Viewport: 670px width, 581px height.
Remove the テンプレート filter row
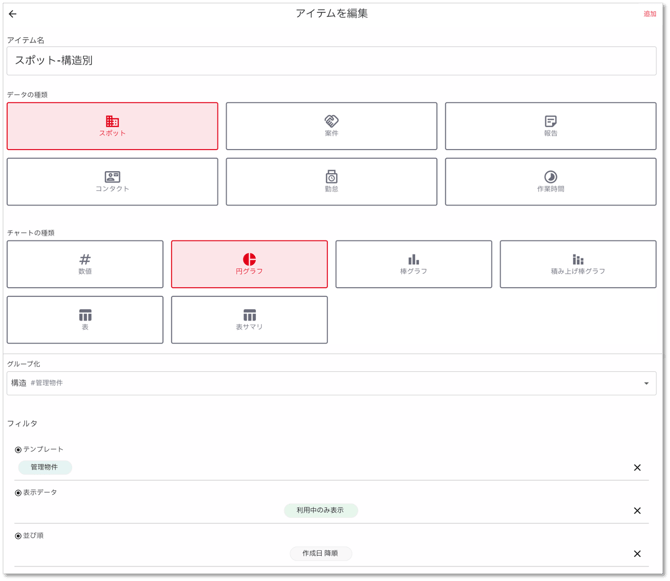637,468
